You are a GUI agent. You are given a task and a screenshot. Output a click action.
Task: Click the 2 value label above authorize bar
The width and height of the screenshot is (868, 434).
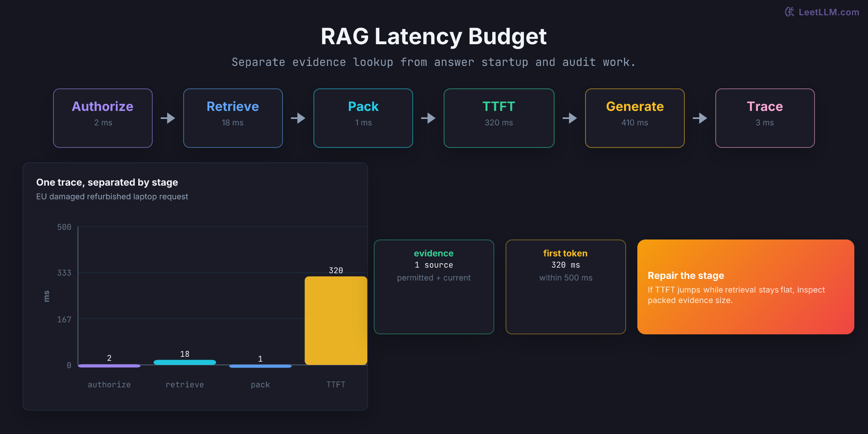pyautogui.click(x=109, y=358)
